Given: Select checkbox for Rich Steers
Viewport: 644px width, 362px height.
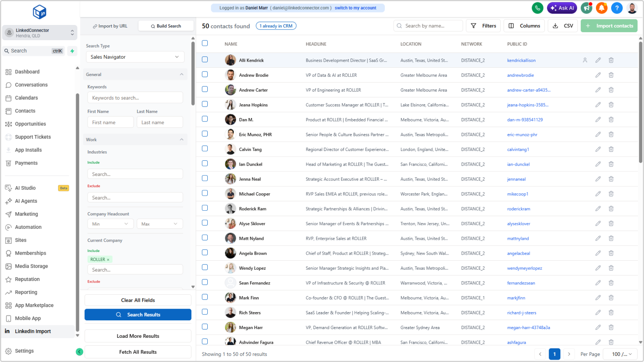Looking at the screenshot, I should pyautogui.click(x=205, y=312).
